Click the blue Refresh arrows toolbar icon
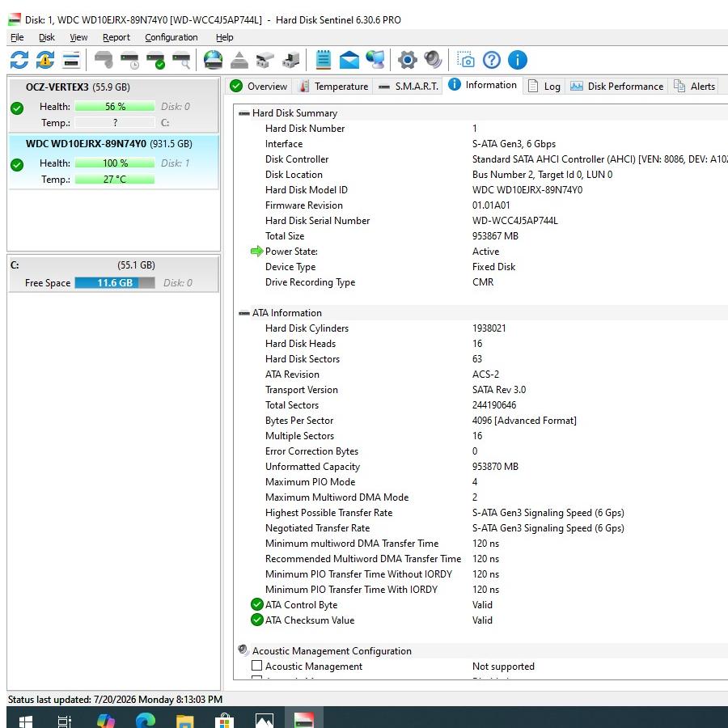 coord(19,60)
